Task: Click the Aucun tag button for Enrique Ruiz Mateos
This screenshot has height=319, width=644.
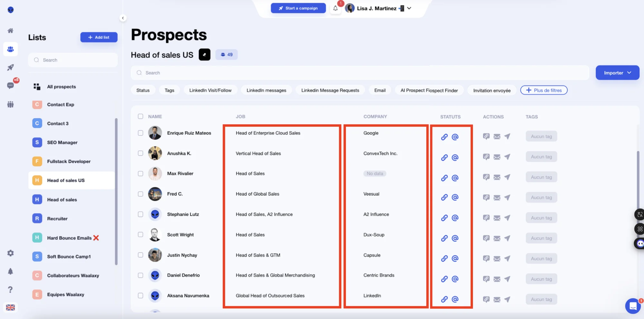Action: [x=541, y=136]
